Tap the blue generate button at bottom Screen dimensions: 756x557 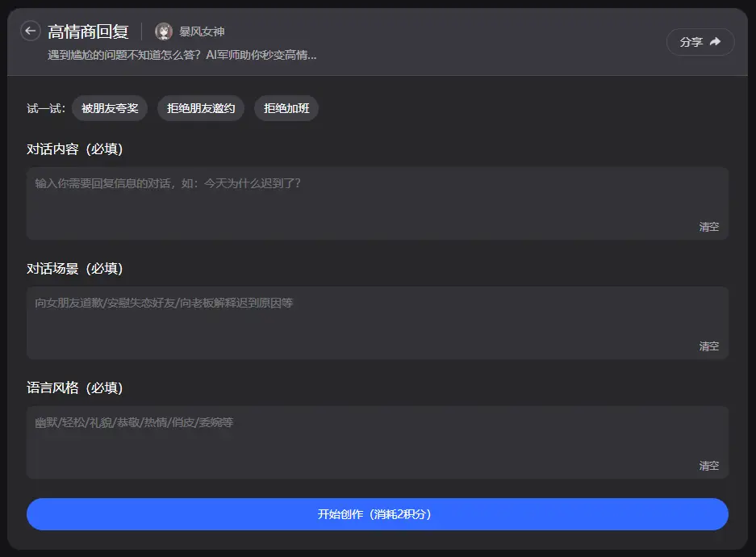[377, 514]
